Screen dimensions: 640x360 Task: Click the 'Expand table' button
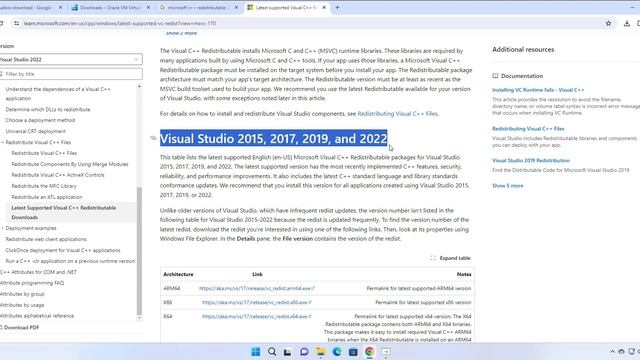451,258
